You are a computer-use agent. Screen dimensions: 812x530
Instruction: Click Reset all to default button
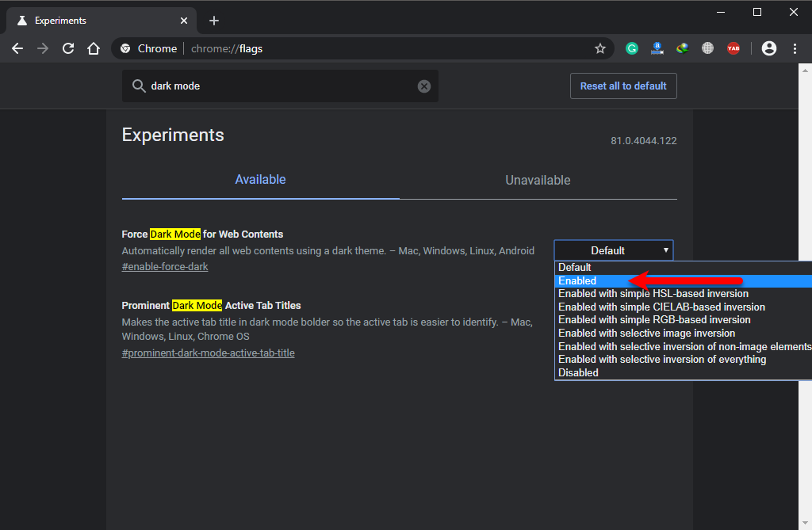coord(623,86)
